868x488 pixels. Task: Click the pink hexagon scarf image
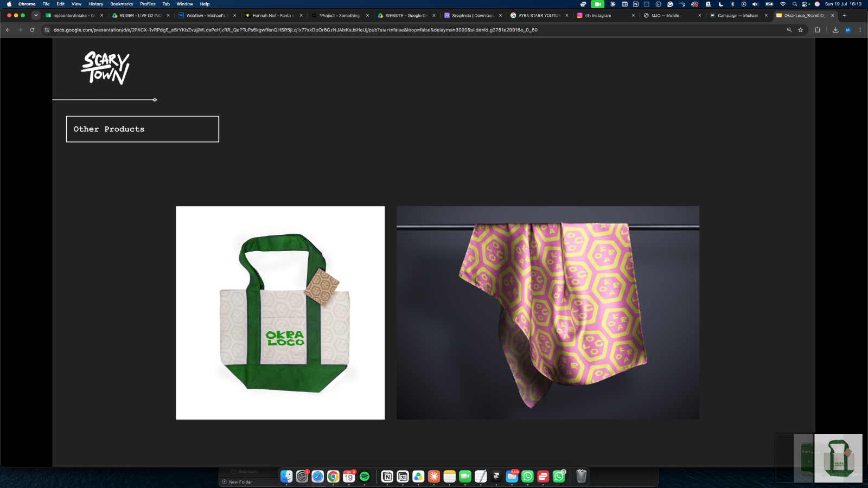tap(548, 313)
